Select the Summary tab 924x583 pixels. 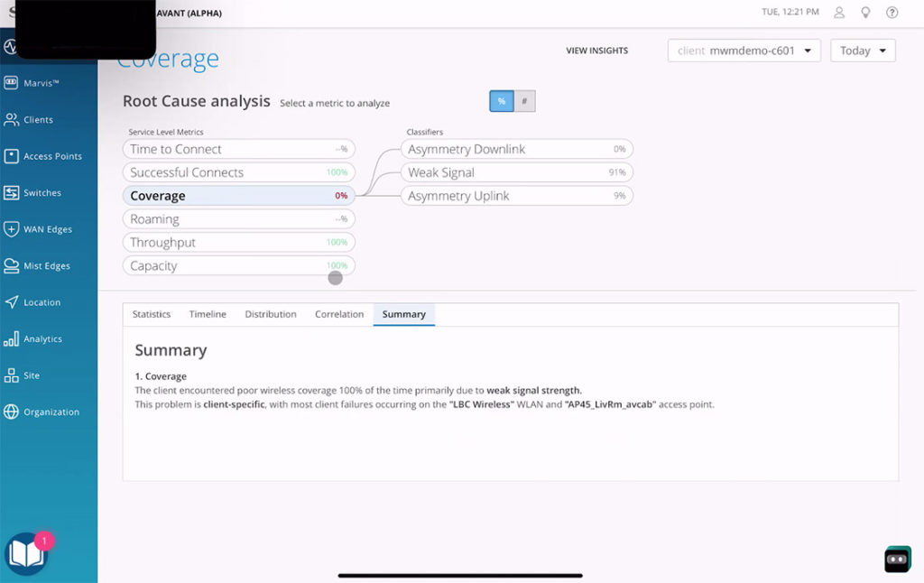(x=403, y=314)
